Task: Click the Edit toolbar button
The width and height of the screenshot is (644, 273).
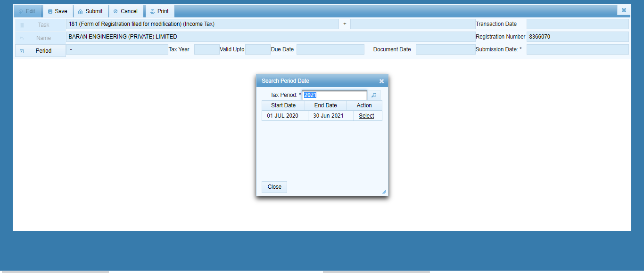Action: pos(27,11)
